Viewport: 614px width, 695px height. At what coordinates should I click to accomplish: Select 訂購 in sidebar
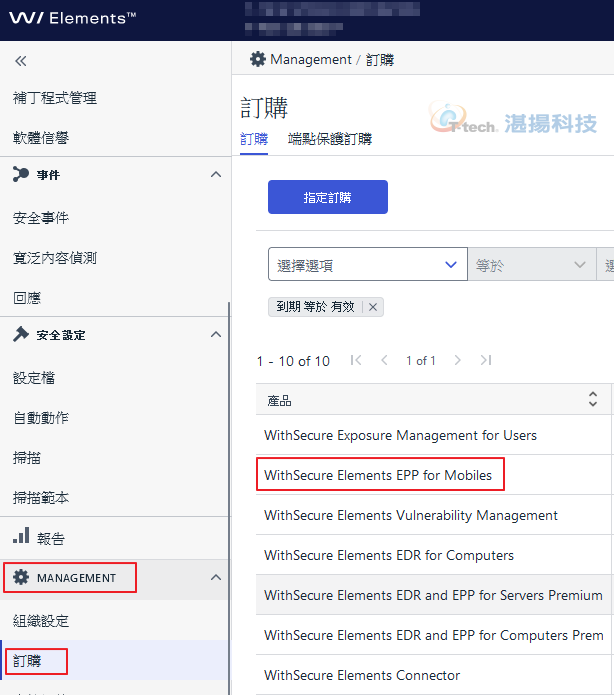point(27,661)
